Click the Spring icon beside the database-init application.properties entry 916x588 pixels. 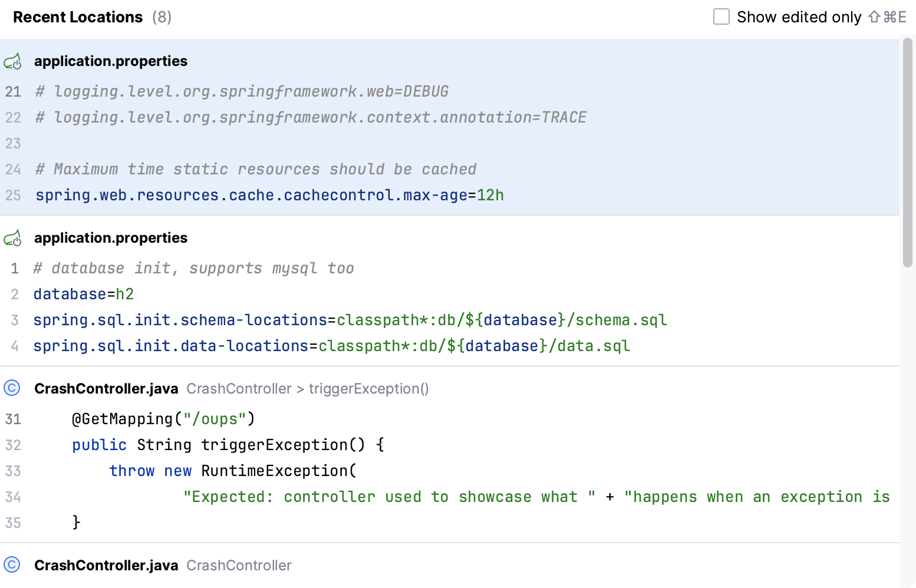(12, 238)
